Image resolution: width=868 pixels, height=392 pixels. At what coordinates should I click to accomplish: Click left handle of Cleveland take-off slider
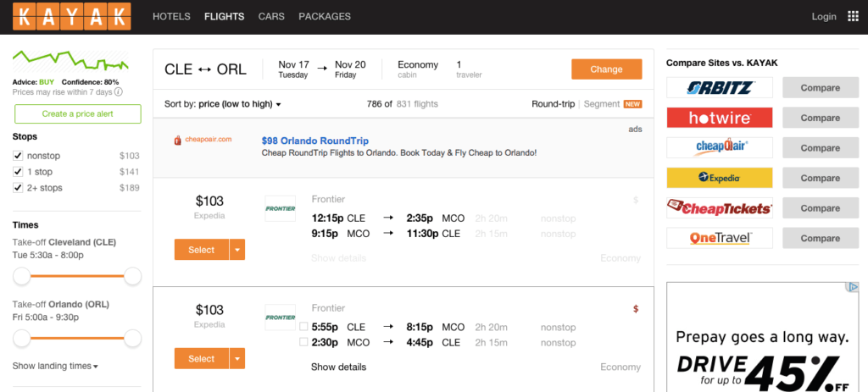pyautogui.click(x=21, y=276)
